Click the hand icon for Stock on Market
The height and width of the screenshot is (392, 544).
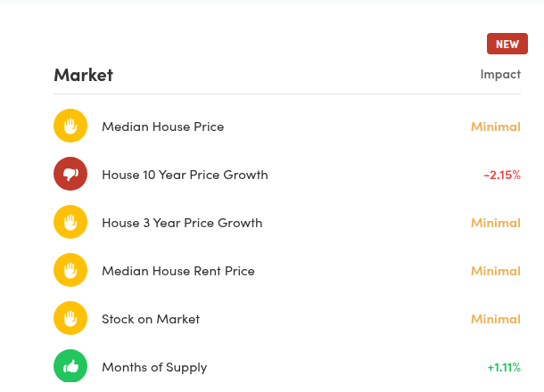[70, 319]
